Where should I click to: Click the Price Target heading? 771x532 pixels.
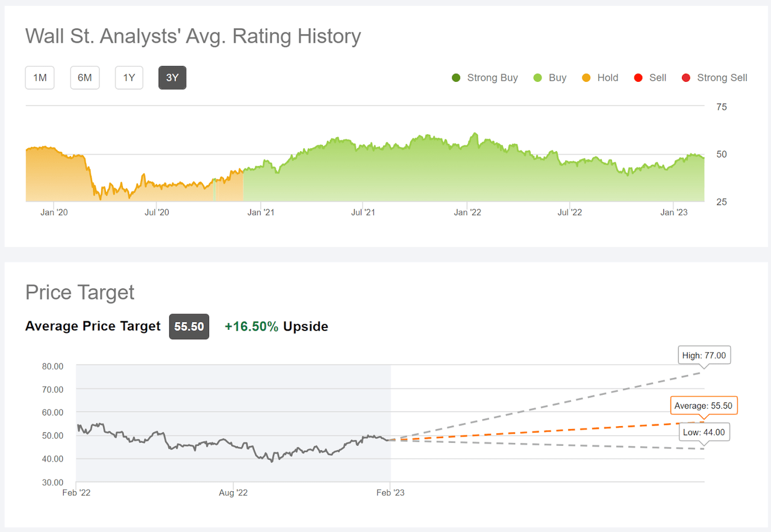tap(80, 292)
